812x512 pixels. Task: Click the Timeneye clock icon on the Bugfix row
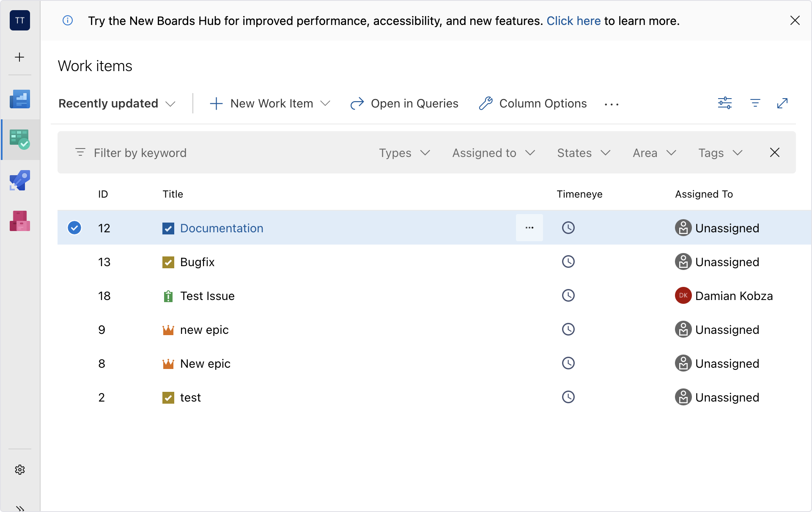[568, 262]
